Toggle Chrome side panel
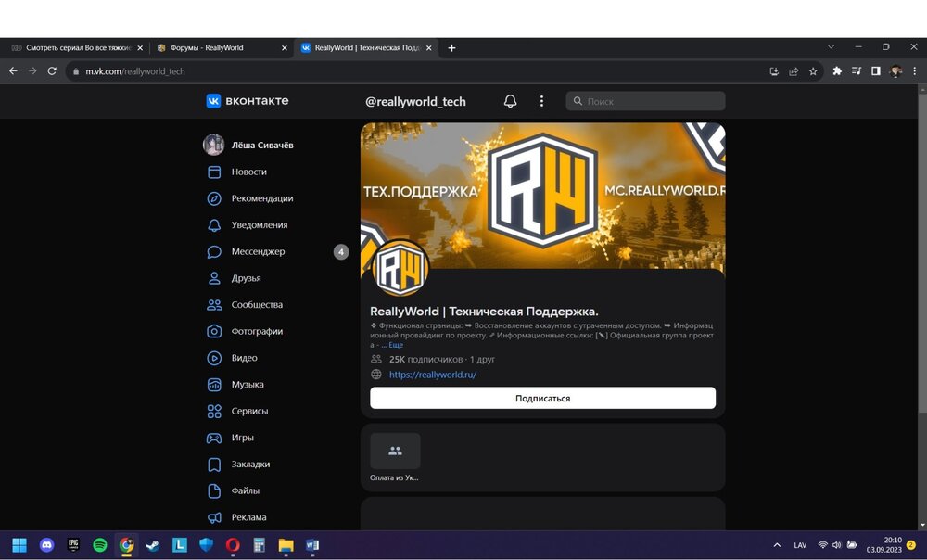 tap(876, 71)
